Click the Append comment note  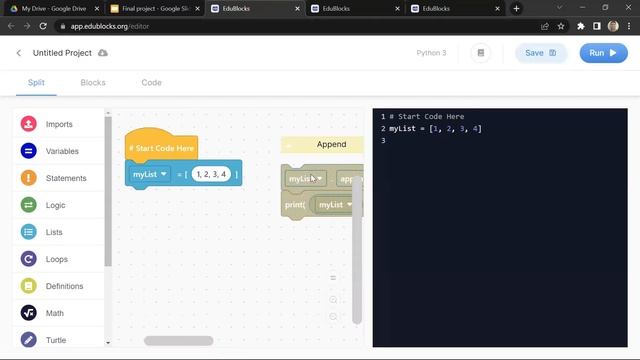322,144
